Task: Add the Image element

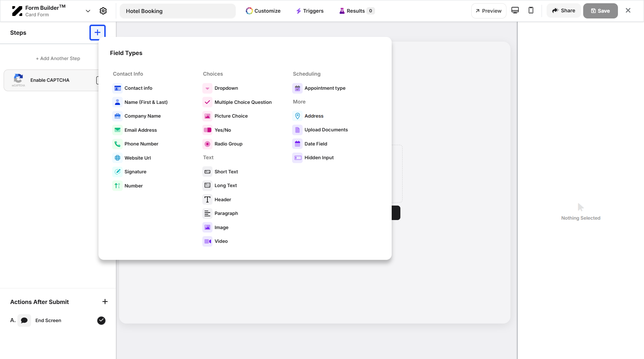Action: click(216, 227)
